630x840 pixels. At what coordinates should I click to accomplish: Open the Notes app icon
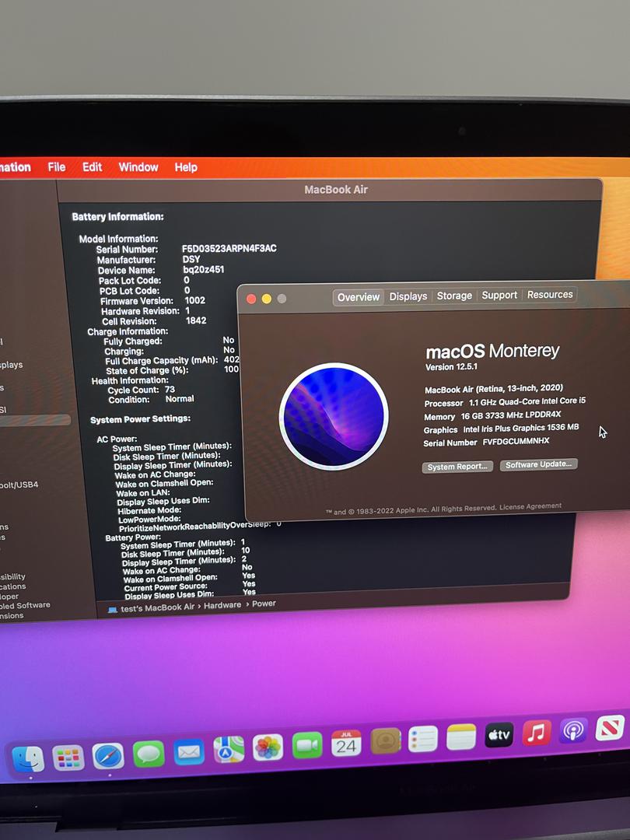point(461,737)
